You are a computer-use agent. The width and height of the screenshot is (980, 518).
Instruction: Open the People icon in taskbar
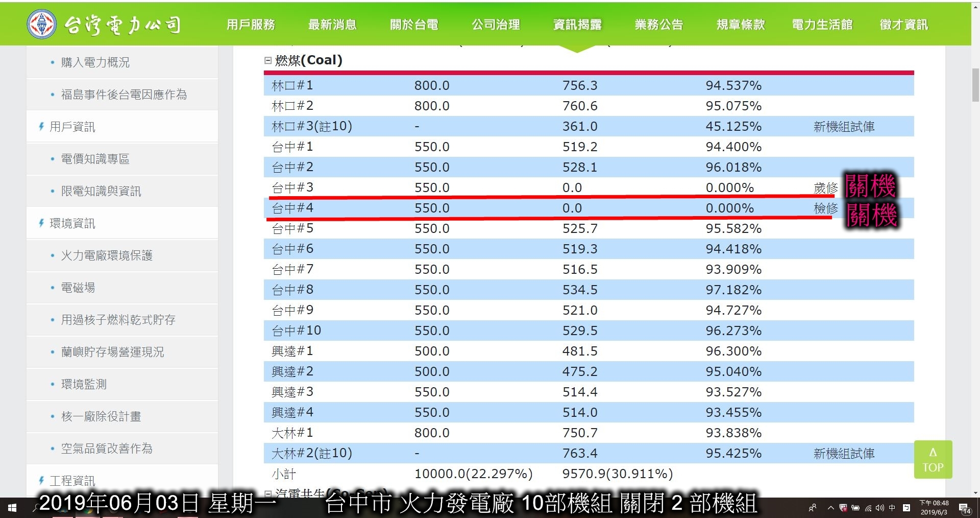813,508
